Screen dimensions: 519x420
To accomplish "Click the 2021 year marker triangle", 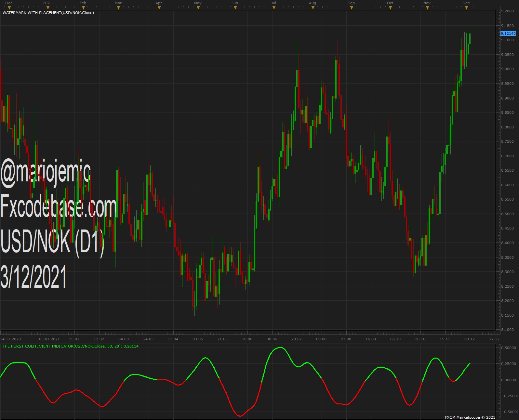I will coord(48,8).
